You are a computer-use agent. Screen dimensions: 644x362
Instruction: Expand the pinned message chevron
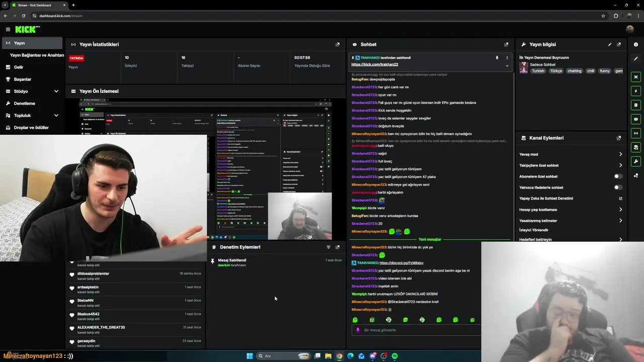click(507, 65)
